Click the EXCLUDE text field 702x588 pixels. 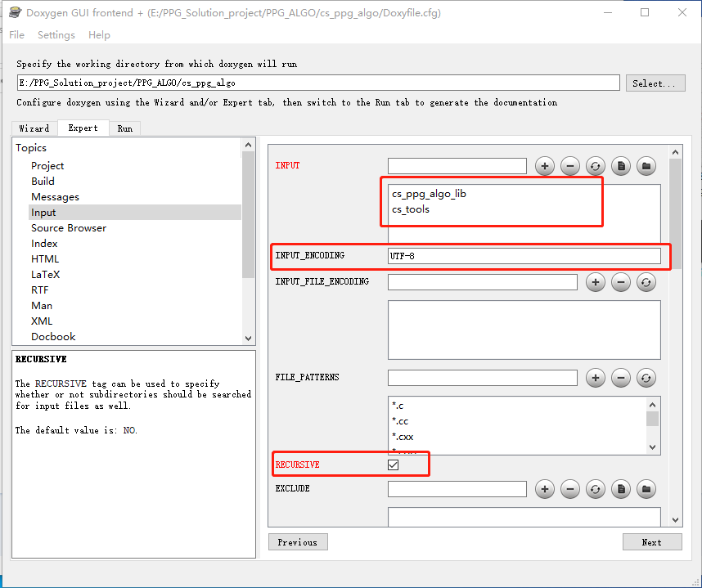pos(457,489)
